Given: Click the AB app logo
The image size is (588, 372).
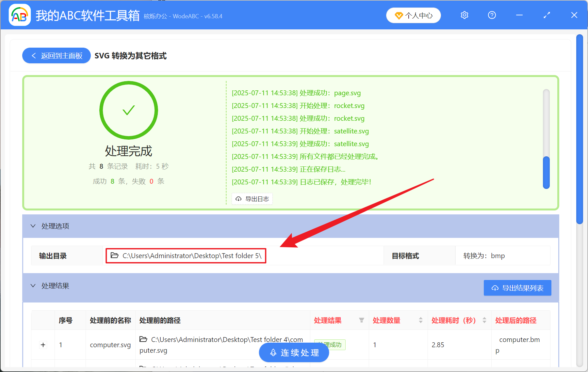Looking at the screenshot, I should point(20,15).
